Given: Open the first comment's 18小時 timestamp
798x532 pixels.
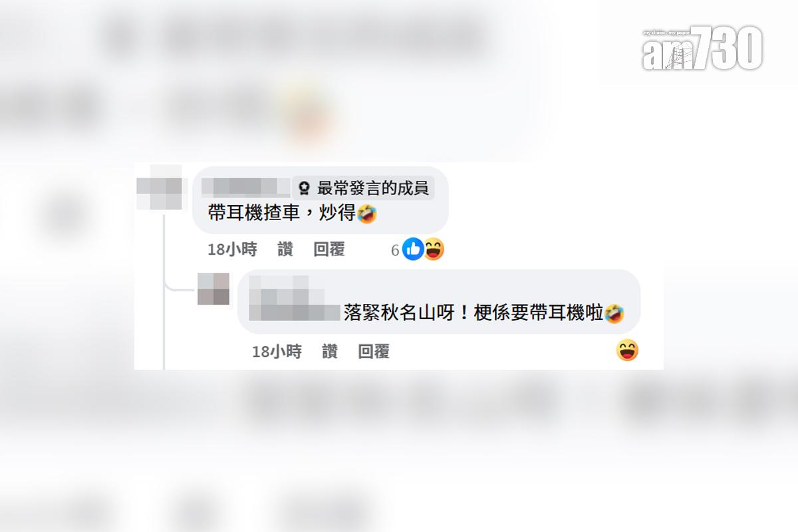Looking at the screenshot, I should pos(232,249).
